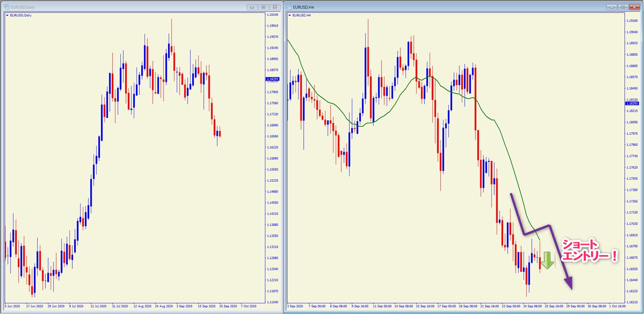
Task: Close the EURUSD,Daily chart window
Action: (x=275, y=7)
